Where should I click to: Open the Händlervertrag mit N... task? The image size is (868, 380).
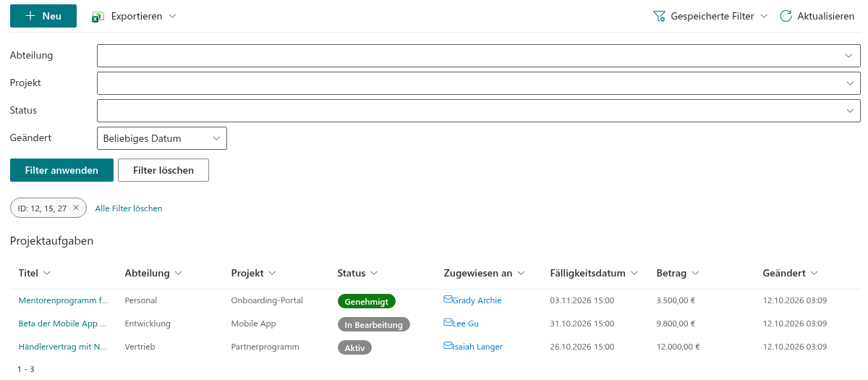click(x=62, y=347)
